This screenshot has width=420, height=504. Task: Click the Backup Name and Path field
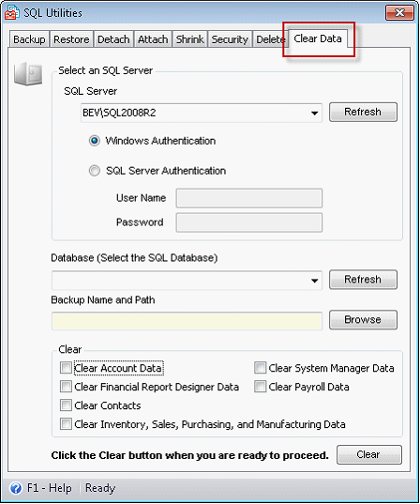coord(187,321)
